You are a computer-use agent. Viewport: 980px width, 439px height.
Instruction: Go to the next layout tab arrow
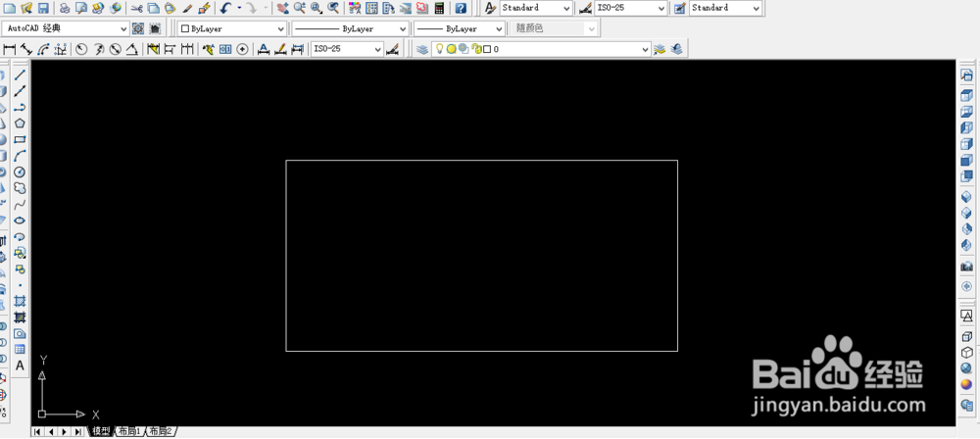coord(65,431)
